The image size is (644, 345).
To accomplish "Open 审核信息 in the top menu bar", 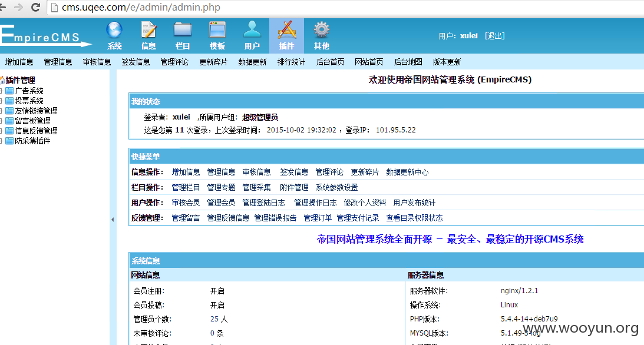I will point(97,62).
